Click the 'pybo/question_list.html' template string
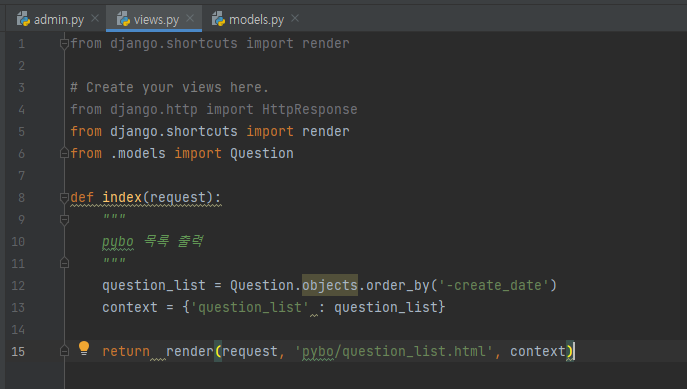The width and height of the screenshot is (687, 389). click(x=394, y=351)
